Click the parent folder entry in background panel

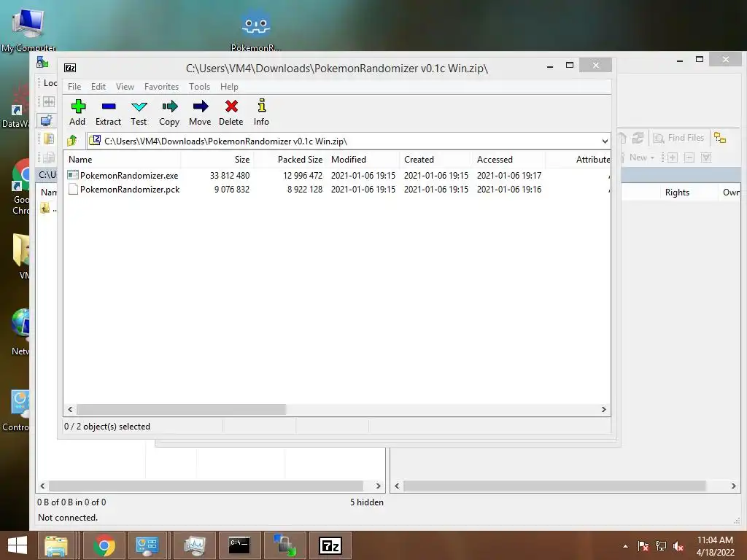coord(47,208)
